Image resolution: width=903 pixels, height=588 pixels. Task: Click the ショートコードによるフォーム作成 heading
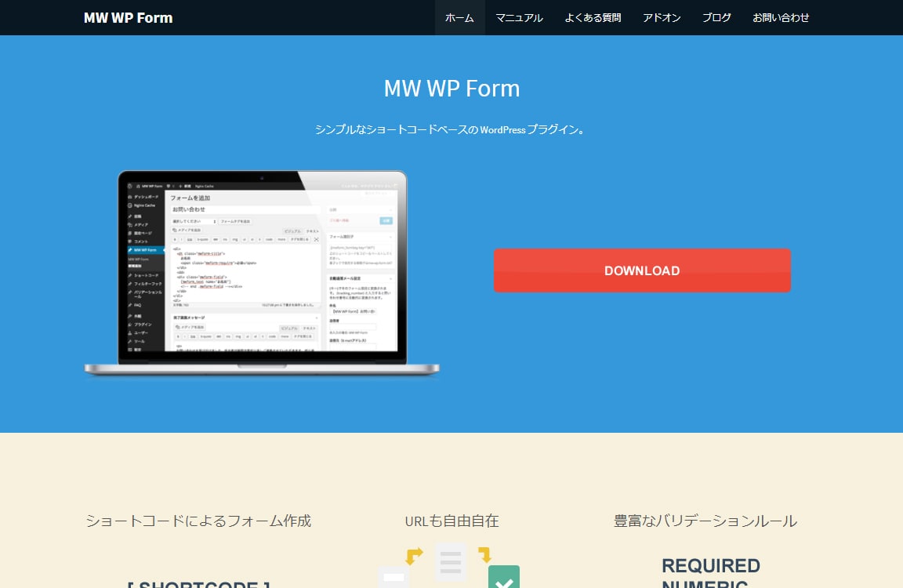pyautogui.click(x=198, y=521)
